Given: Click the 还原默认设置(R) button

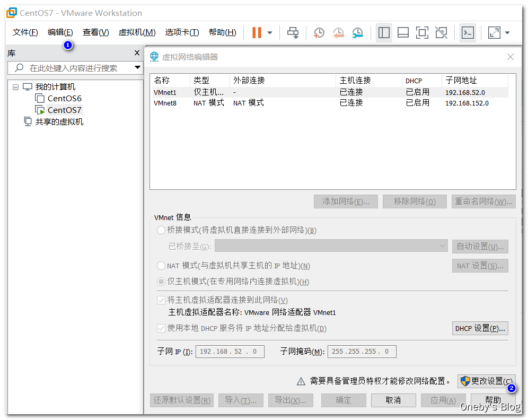Looking at the screenshot, I should pyautogui.click(x=181, y=400).
